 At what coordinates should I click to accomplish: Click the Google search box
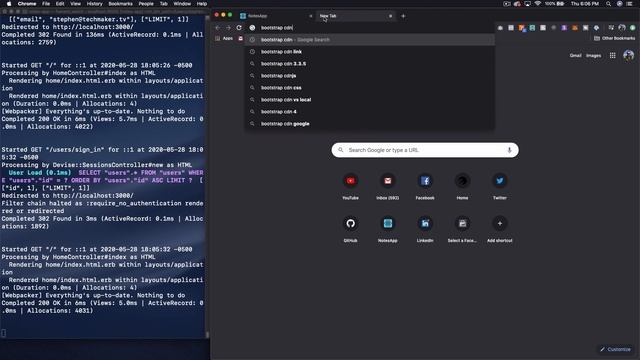point(425,150)
